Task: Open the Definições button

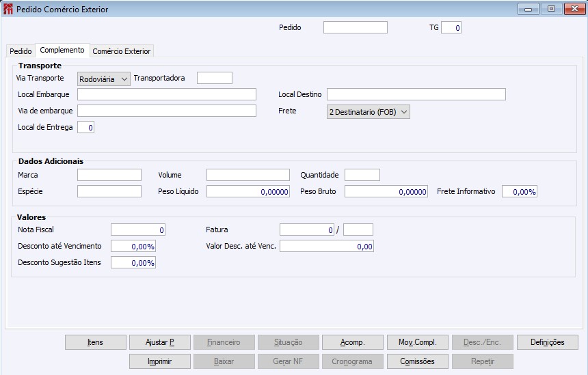Action: [548, 342]
